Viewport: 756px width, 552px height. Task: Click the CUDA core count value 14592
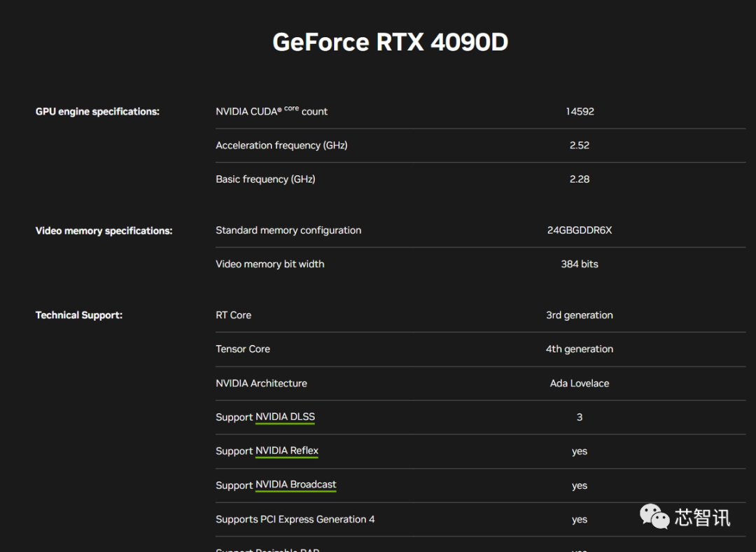[x=580, y=111]
